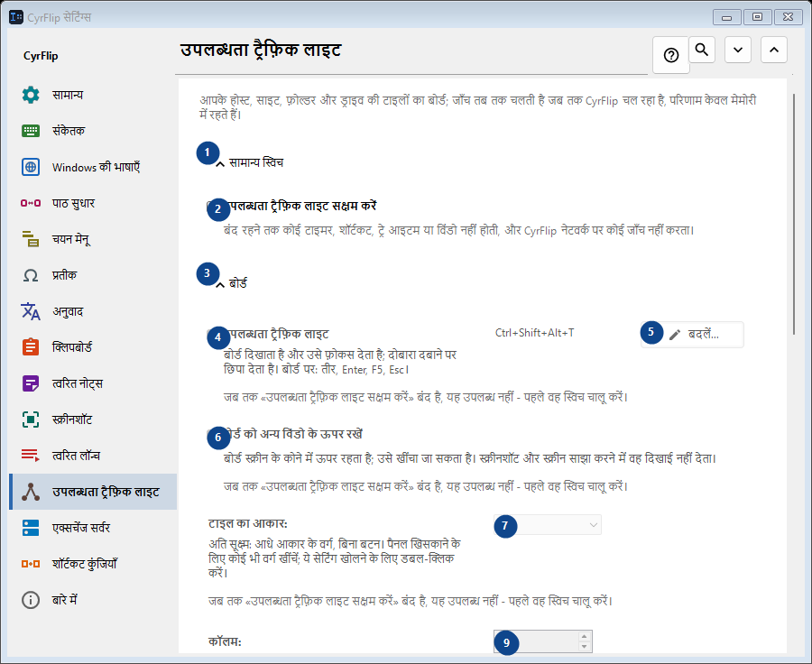Select the पाठ सुधार icon
Viewport: 812px width, 664px height.
click(31, 203)
